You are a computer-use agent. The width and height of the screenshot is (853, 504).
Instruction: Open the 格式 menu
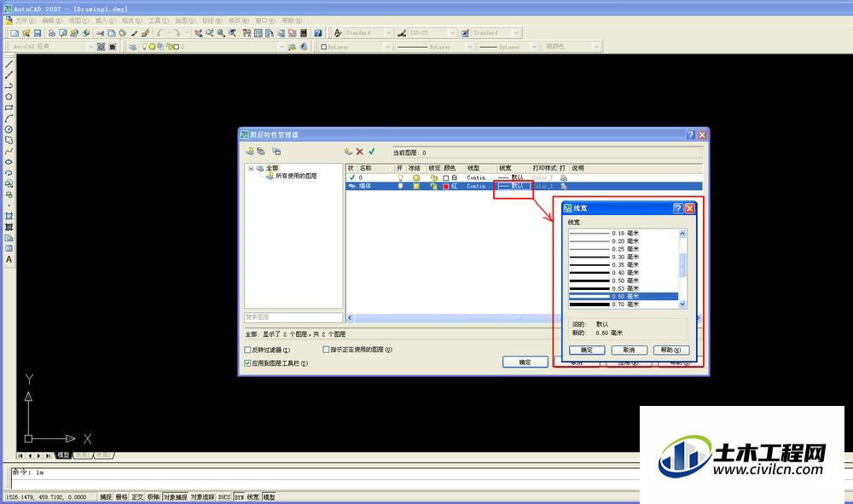coord(131,20)
